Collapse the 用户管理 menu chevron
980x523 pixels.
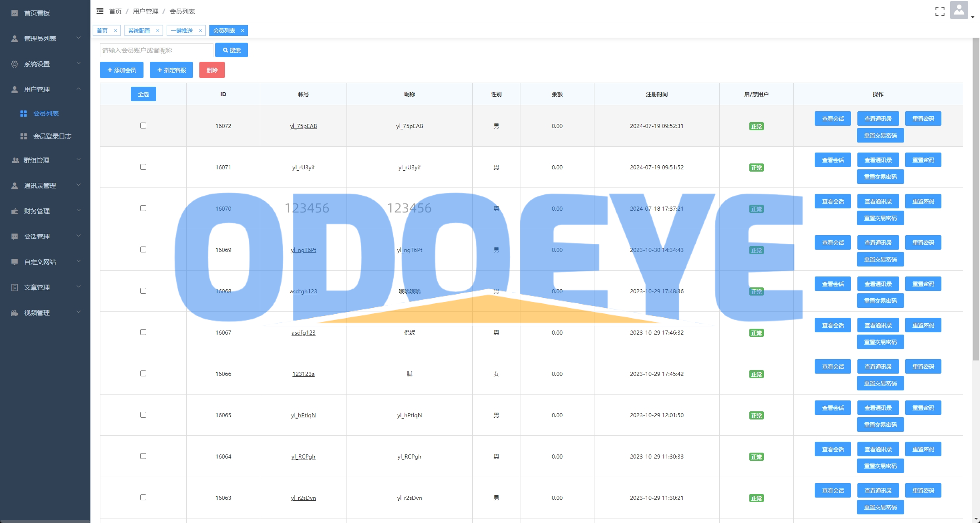pos(78,89)
